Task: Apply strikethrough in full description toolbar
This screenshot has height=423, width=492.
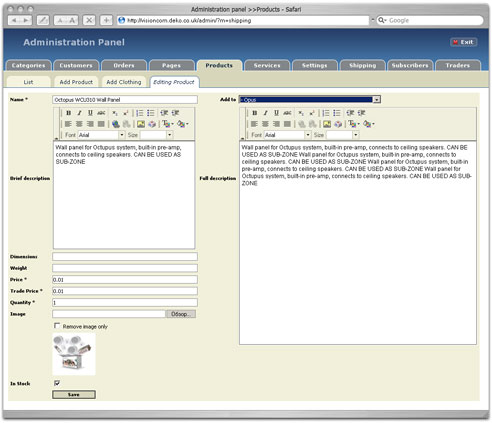Action: [x=287, y=113]
